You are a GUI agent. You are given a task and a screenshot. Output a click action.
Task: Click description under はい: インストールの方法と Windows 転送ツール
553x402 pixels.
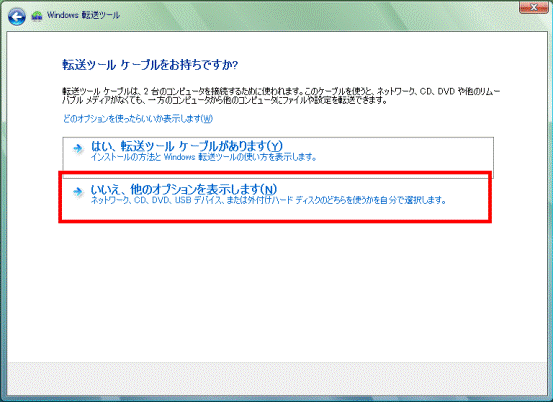pos(204,157)
